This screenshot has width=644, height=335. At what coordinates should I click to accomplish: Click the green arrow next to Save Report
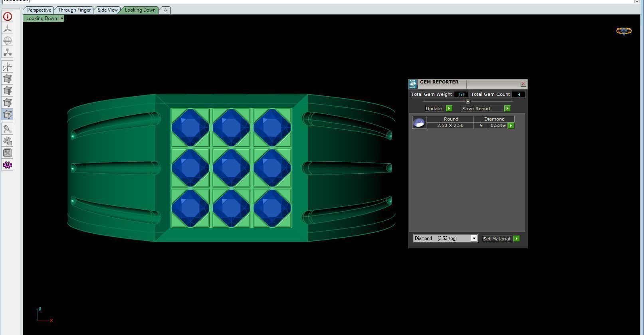click(507, 109)
